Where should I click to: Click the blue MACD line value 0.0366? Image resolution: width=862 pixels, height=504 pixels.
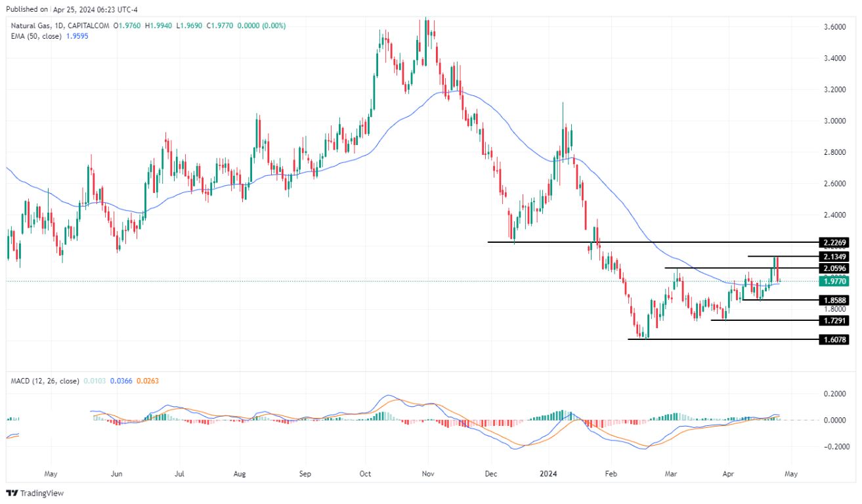(121, 381)
